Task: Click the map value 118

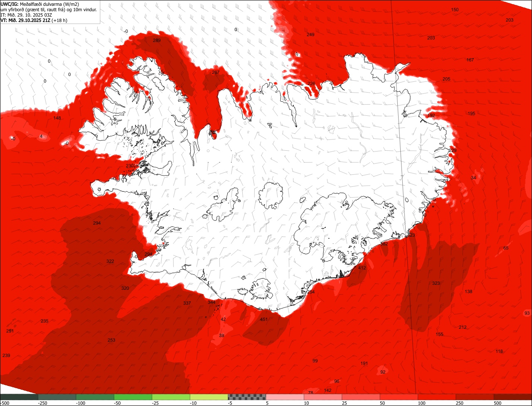Action: pyautogui.click(x=499, y=351)
